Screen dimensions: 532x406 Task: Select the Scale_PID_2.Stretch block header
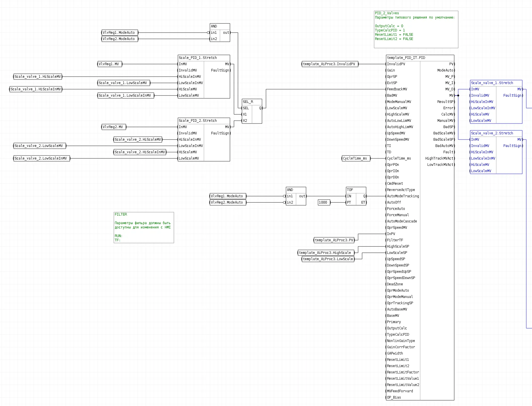coord(204,121)
